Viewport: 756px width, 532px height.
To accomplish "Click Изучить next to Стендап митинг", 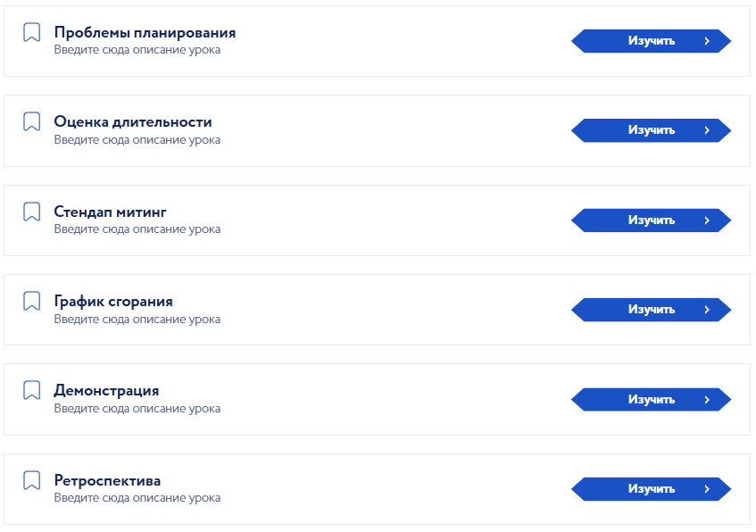I will pos(652,220).
